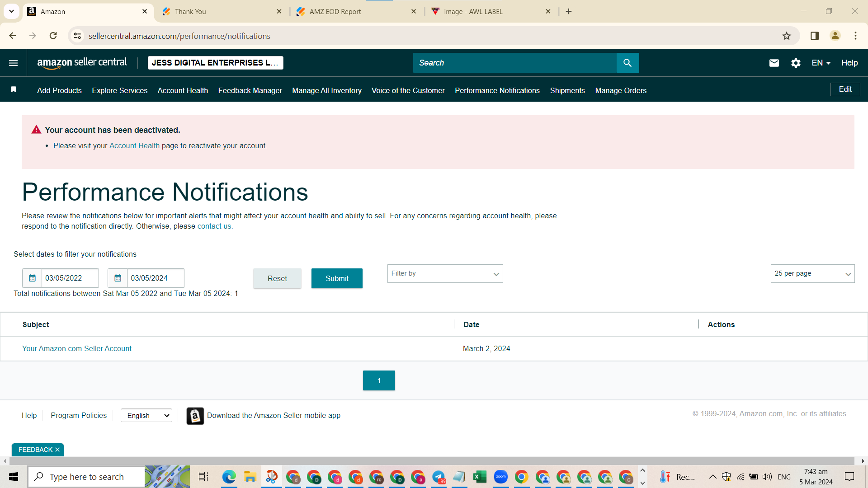Open the start date calendar icon
Image resolution: width=868 pixels, height=488 pixels.
(32, 278)
